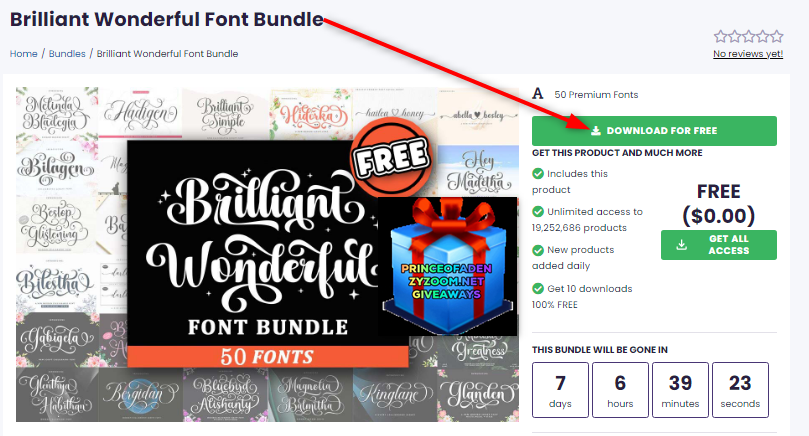Open the Bundles breadcrumb link

coord(67,54)
